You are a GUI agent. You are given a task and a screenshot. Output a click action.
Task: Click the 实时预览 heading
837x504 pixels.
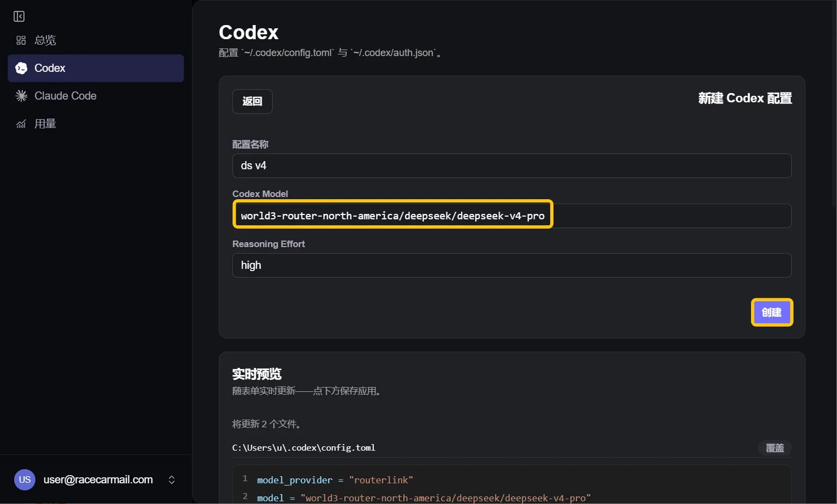coord(257,374)
